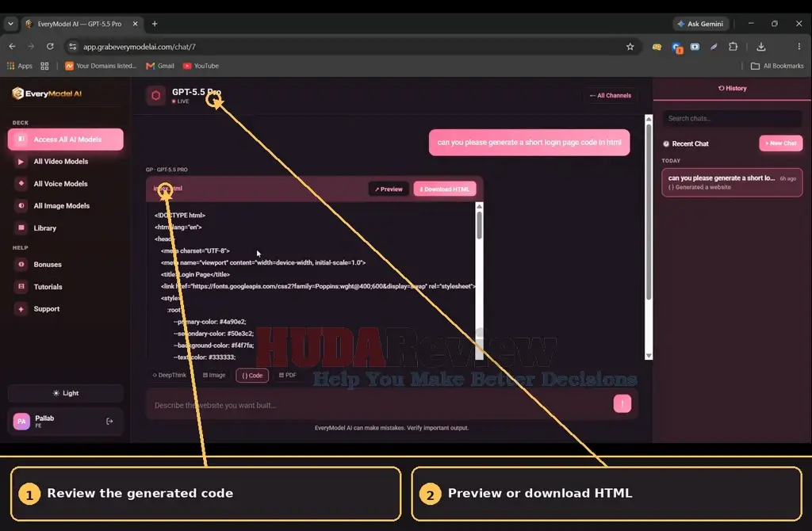Open the browser Extensions puzzle icon

pyautogui.click(x=733, y=47)
